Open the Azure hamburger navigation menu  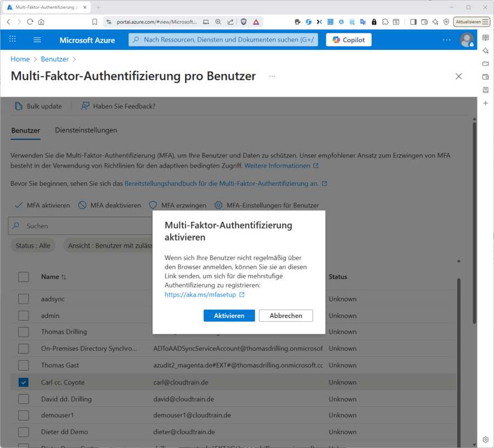point(37,40)
